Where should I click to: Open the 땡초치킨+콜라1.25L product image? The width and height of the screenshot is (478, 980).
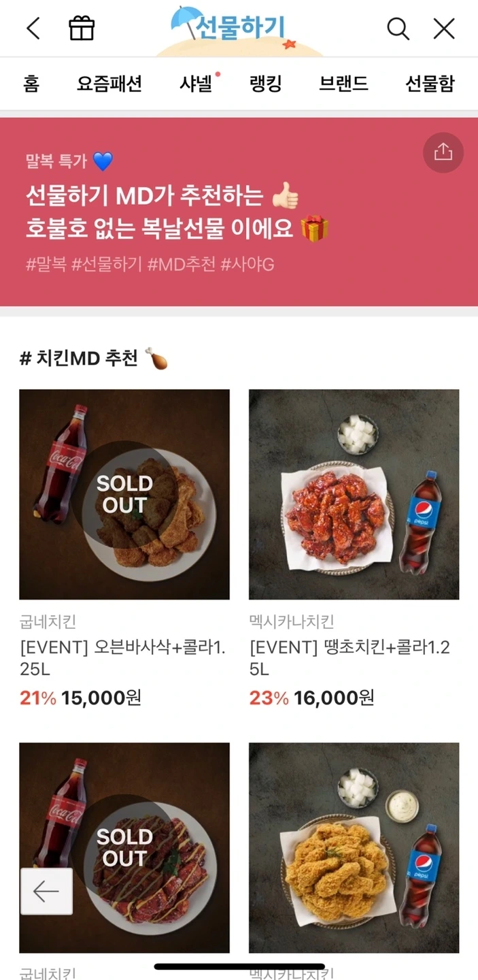[354, 494]
